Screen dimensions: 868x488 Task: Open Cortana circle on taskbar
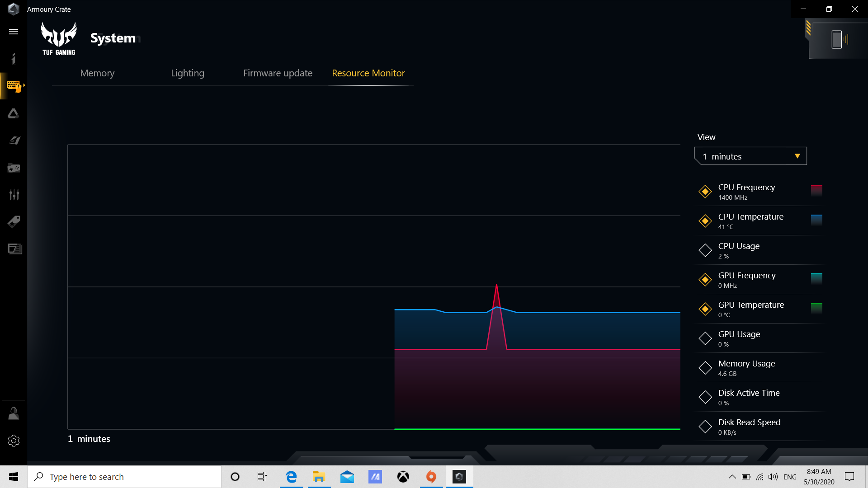tap(235, 477)
